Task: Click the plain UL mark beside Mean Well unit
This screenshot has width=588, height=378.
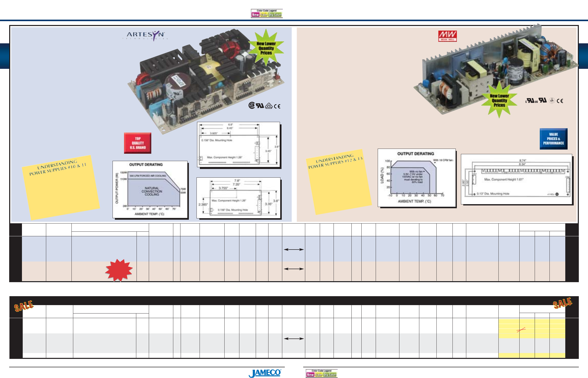Action: coord(543,100)
